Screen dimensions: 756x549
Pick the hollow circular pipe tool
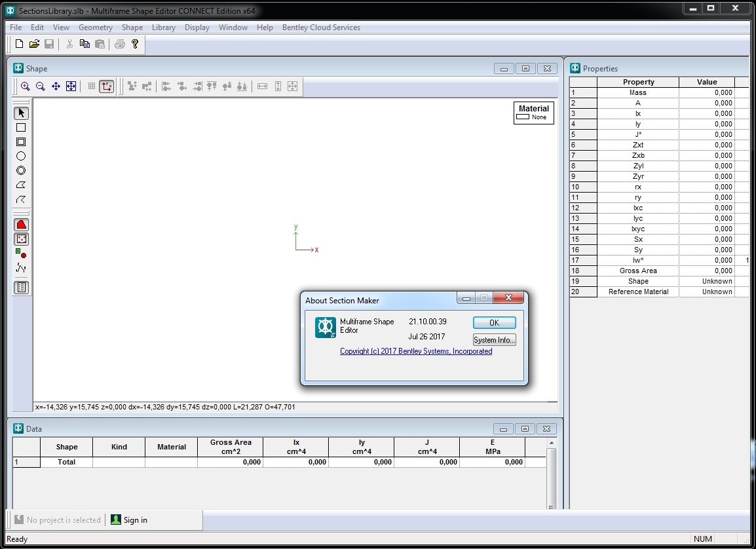21,170
